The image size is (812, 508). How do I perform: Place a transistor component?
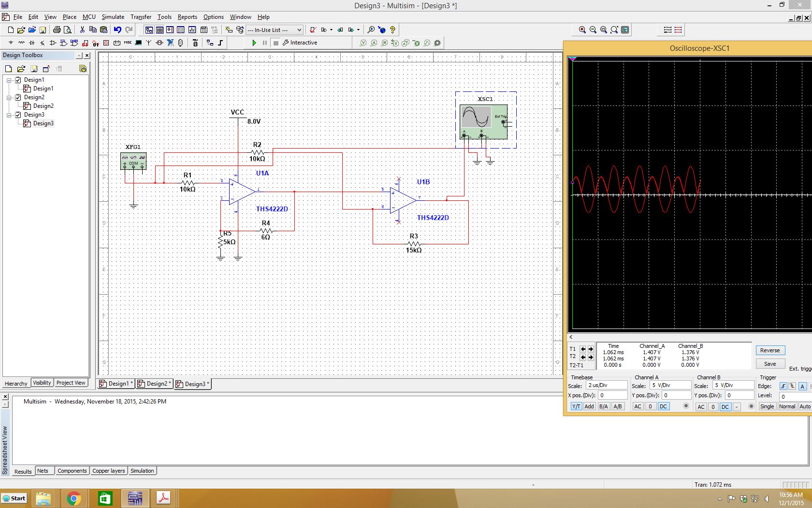[43, 43]
